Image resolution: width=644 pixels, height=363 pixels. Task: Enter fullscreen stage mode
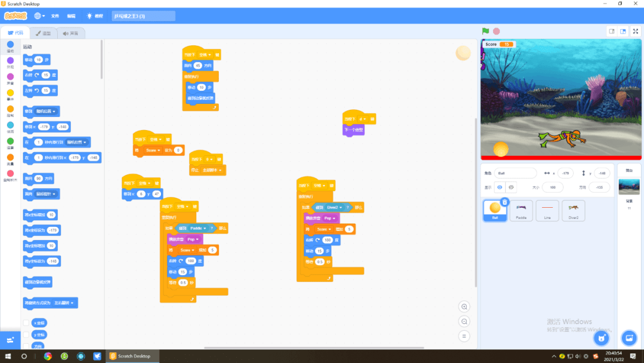[636, 31]
